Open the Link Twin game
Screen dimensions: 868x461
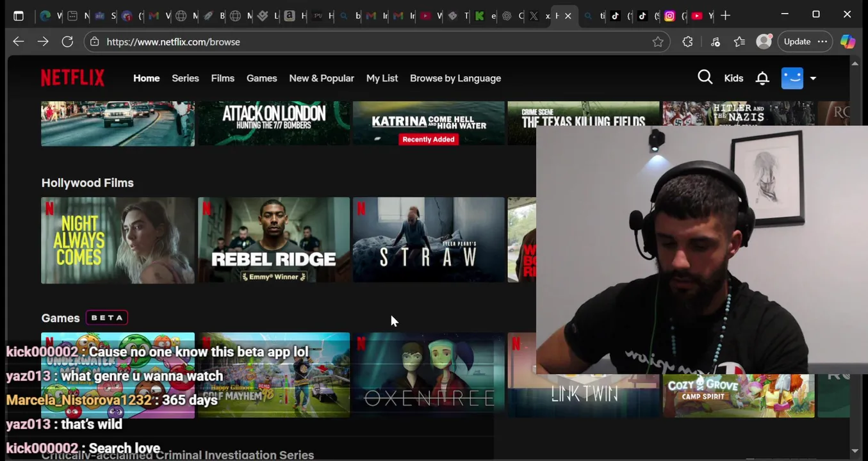point(583,396)
